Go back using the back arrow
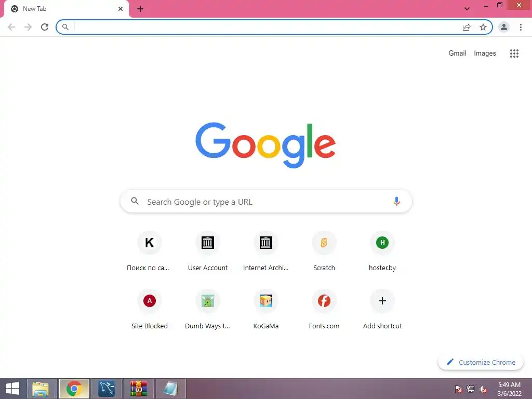 [11, 27]
